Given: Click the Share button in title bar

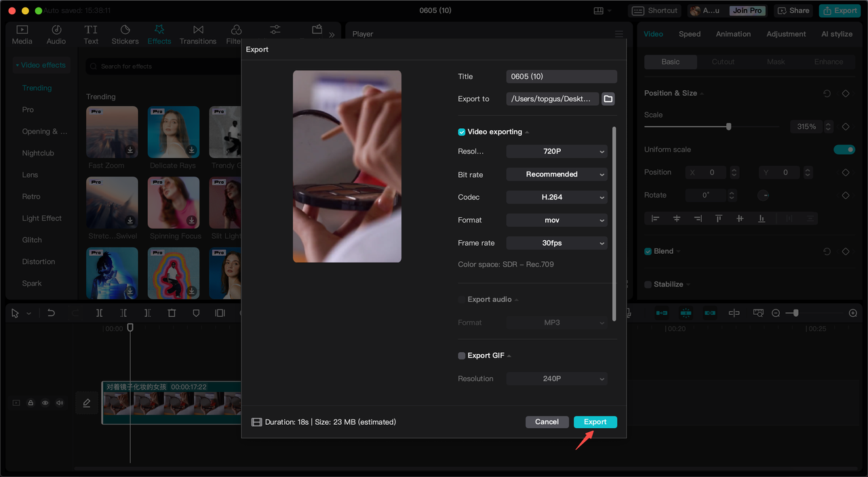Looking at the screenshot, I should point(794,11).
